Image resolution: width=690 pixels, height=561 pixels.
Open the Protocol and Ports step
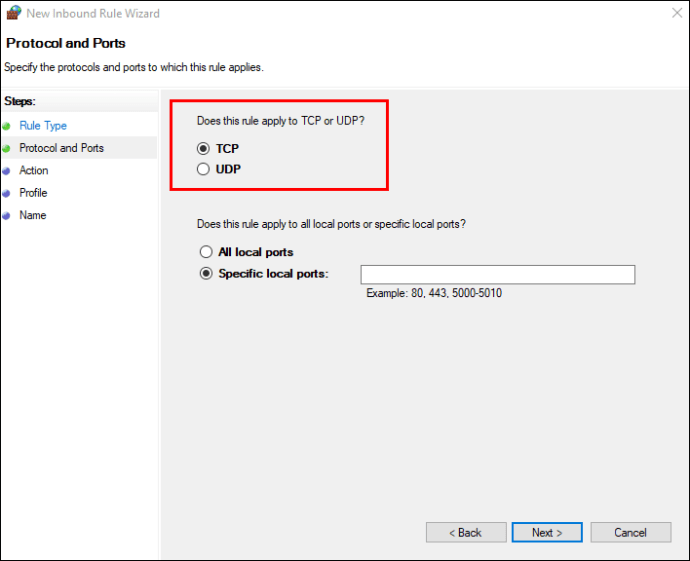coord(61,148)
